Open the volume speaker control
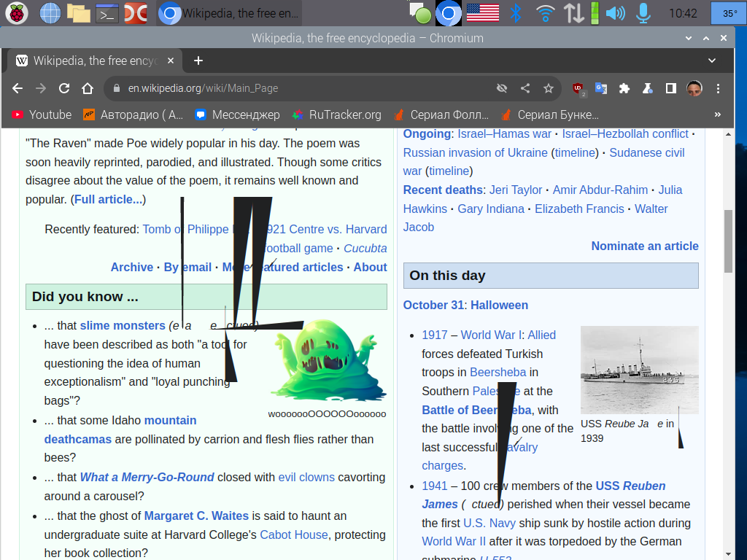 [x=615, y=13]
